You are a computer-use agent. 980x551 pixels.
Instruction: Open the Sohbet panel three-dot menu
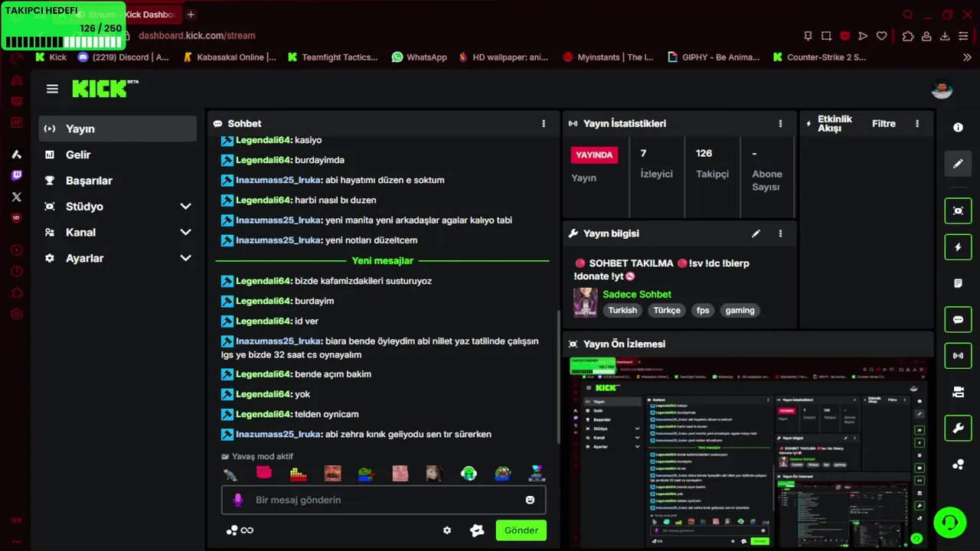pyautogui.click(x=544, y=123)
